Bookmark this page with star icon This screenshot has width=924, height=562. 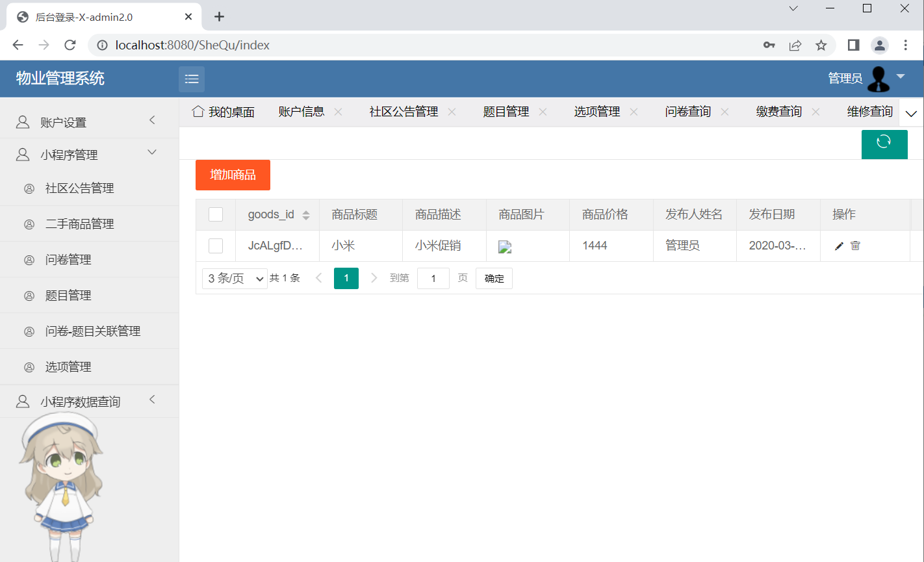[821, 45]
